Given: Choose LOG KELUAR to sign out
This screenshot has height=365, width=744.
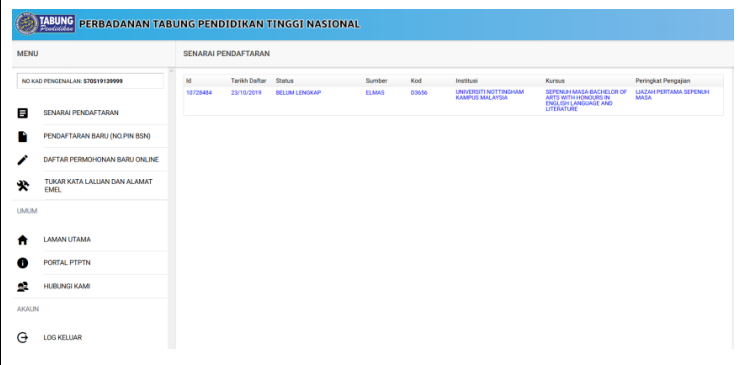Looking at the screenshot, I should point(63,337).
